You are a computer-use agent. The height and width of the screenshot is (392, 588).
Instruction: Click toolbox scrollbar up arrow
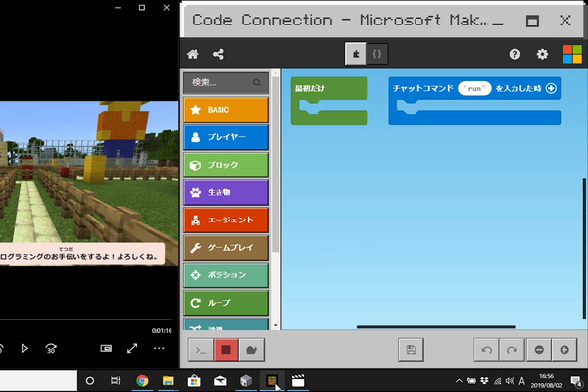click(276, 73)
